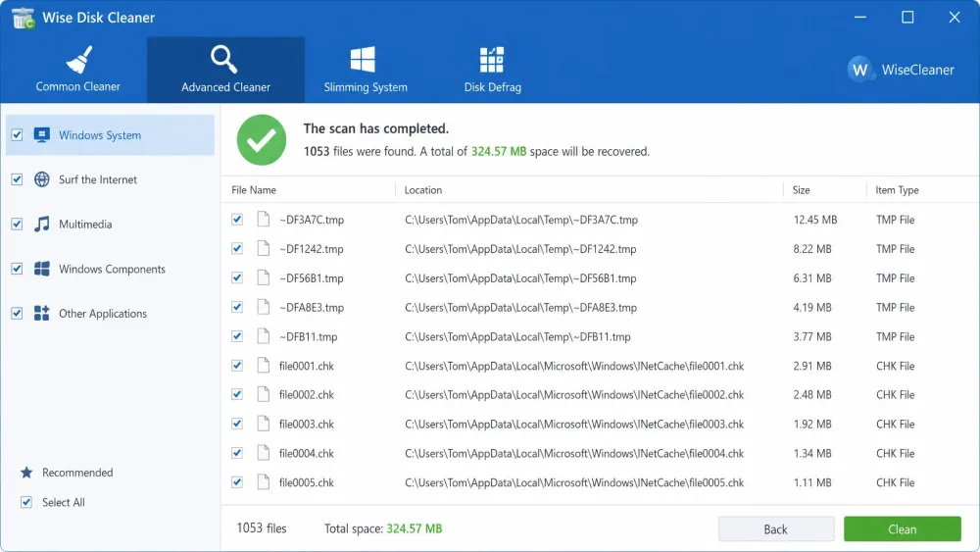This screenshot has width=980, height=552.
Task: Click the WiseCleaner W logo icon
Action: (x=860, y=70)
